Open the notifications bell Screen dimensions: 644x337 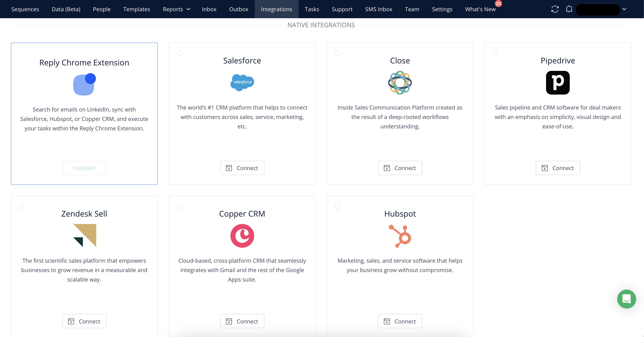tap(569, 9)
